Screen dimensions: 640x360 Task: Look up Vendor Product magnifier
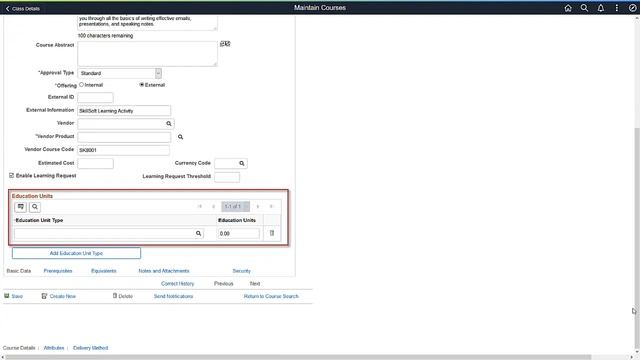tap(180, 137)
